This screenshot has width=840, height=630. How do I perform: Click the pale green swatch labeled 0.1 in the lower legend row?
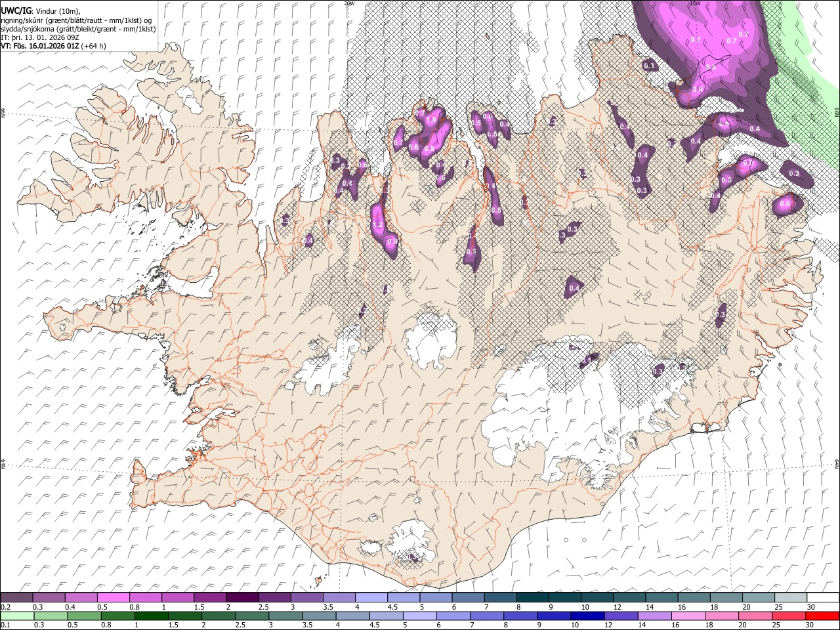16,616
